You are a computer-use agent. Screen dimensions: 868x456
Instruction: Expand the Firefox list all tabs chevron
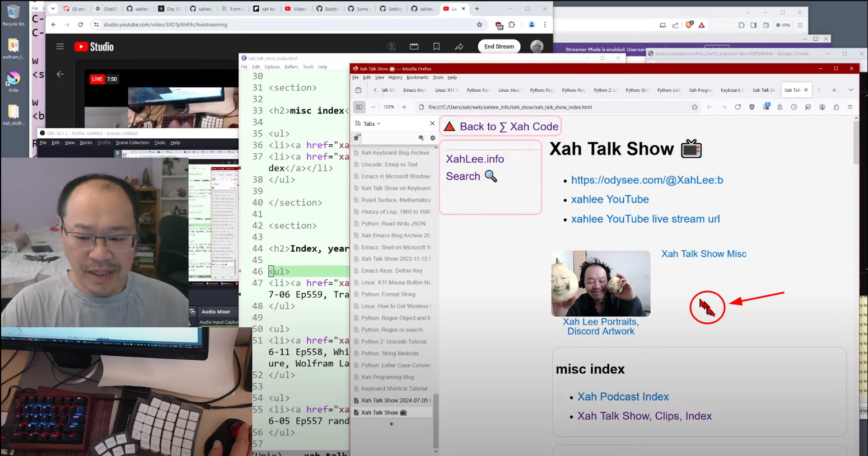[x=851, y=90]
